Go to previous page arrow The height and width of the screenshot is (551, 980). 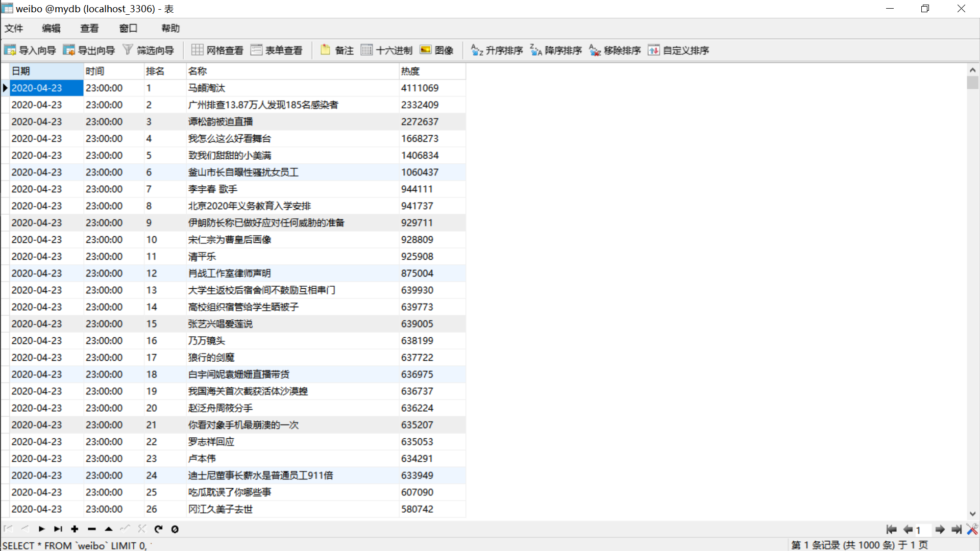(x=908, y=530)
